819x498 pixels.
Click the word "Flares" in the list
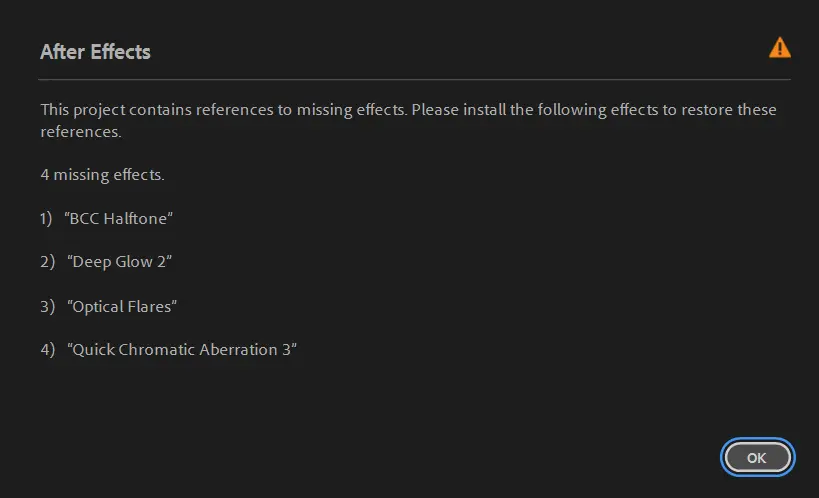(149, 306)
